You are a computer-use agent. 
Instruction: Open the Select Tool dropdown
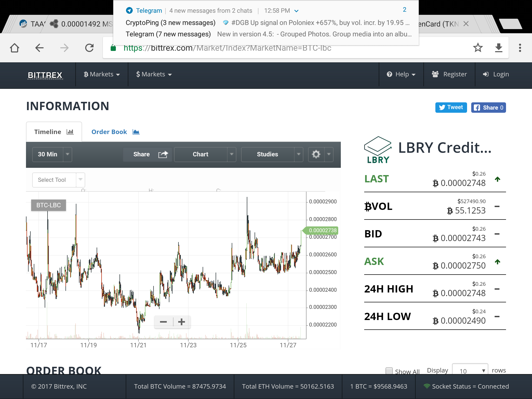(x=59, y=180)
